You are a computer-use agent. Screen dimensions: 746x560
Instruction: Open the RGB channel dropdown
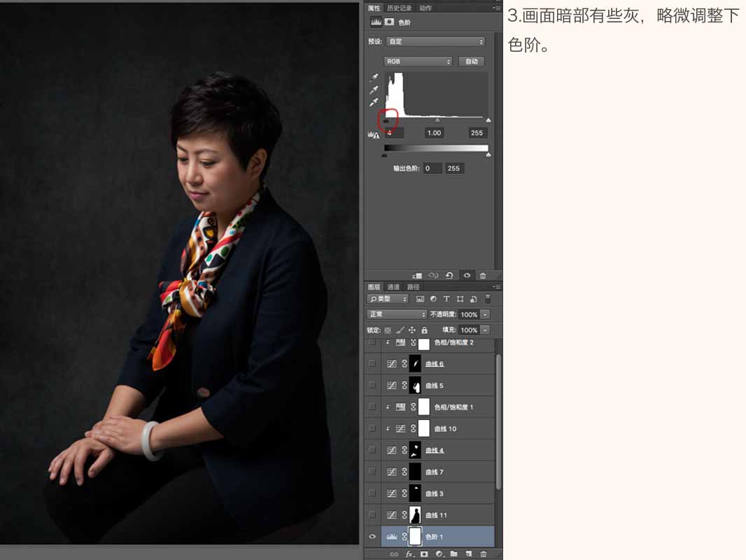418,62
